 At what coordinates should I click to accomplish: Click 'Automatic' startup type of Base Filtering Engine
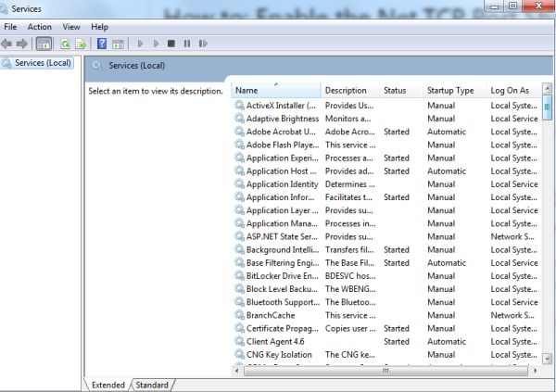(447, 263)
